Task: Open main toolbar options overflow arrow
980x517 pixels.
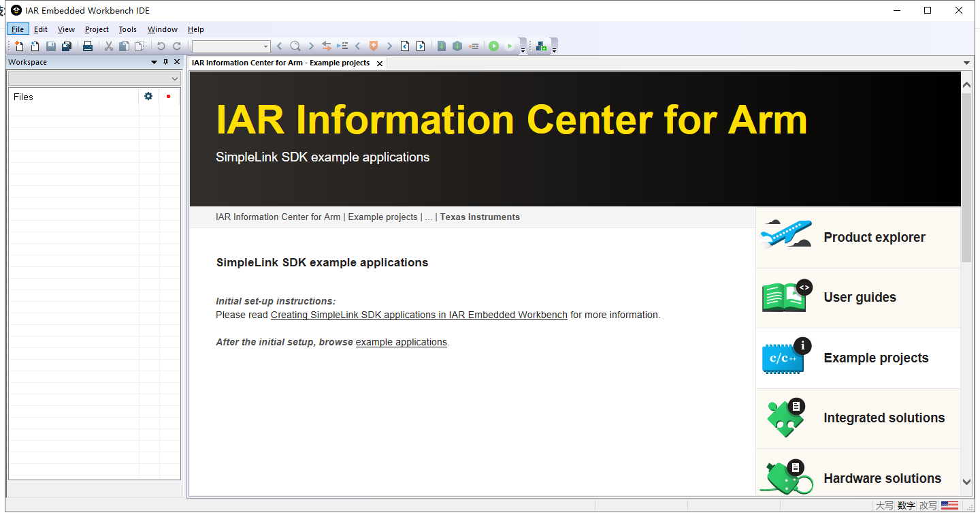Action: [523, 48]
